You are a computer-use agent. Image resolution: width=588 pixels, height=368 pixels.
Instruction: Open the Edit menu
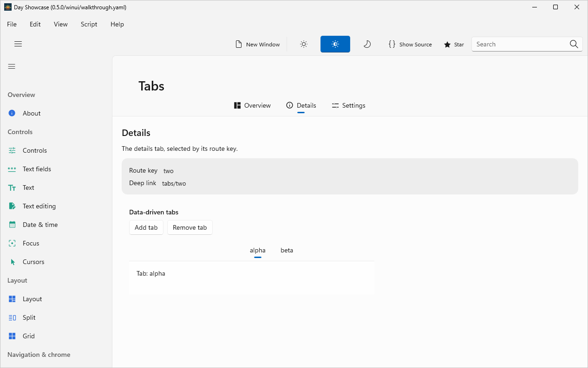(x=35, y=24)
